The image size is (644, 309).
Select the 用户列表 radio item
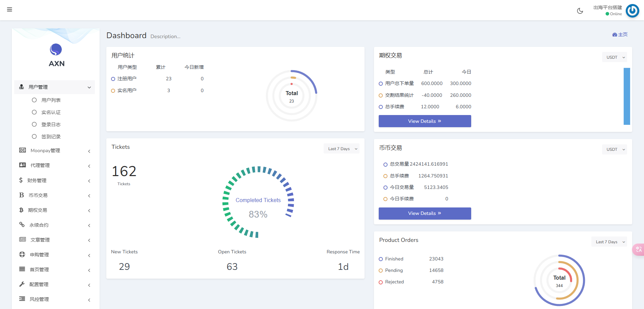pos(34,100)
